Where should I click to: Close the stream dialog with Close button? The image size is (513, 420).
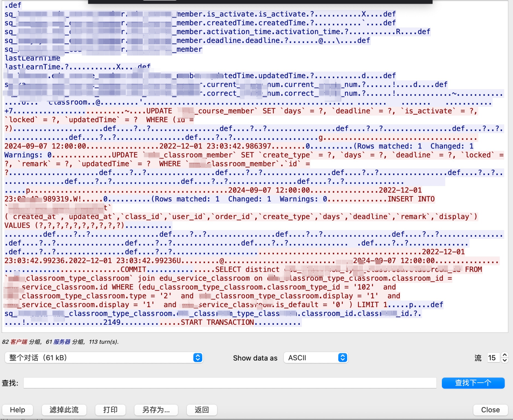pyautogui.click(x=490, y=410)
